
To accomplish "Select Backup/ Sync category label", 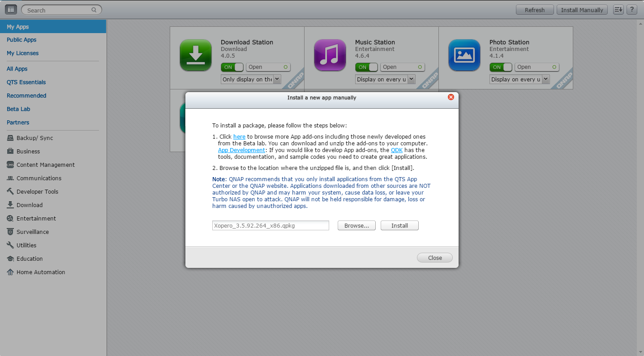I will (35, 138).
